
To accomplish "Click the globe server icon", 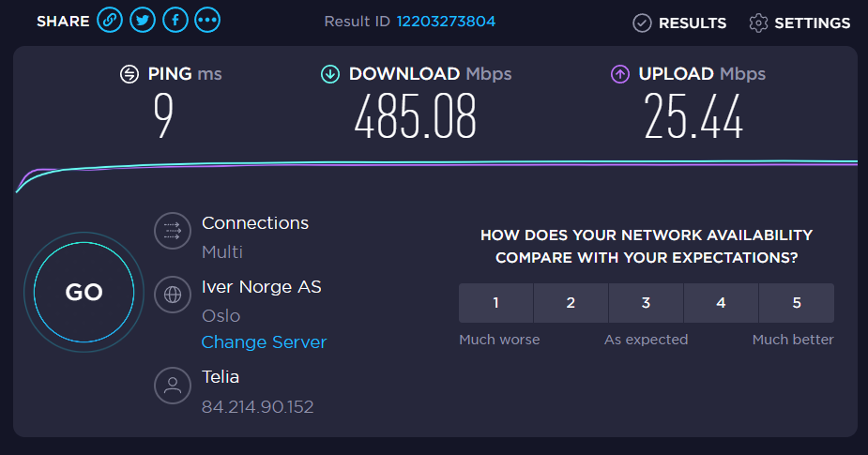I will (x=172, y=294).
